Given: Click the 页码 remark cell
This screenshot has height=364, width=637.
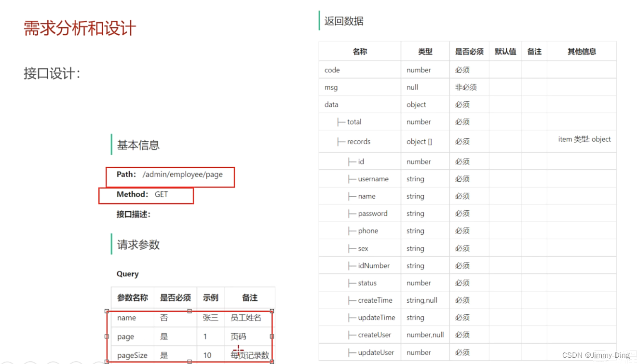Looking at the screenshot, I should coord(238,337).
